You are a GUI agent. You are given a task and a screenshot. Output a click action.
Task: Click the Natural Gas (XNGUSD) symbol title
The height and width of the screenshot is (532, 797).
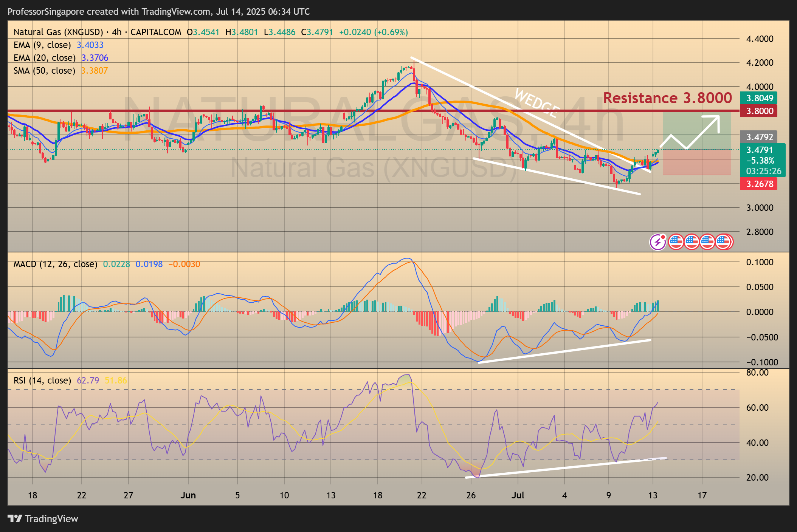click(58, 32)
